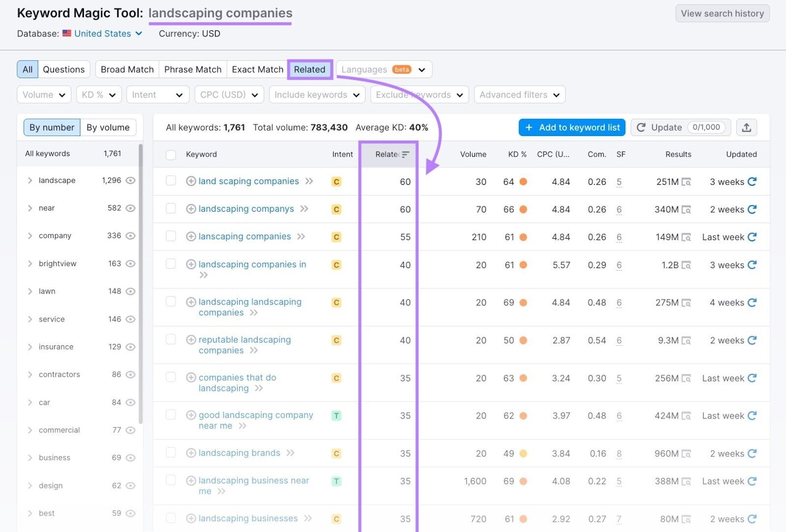This screenshot has height=532, width=786.
Task: Click 'Add to keyword list' button
Action: [x=572, y=128]
